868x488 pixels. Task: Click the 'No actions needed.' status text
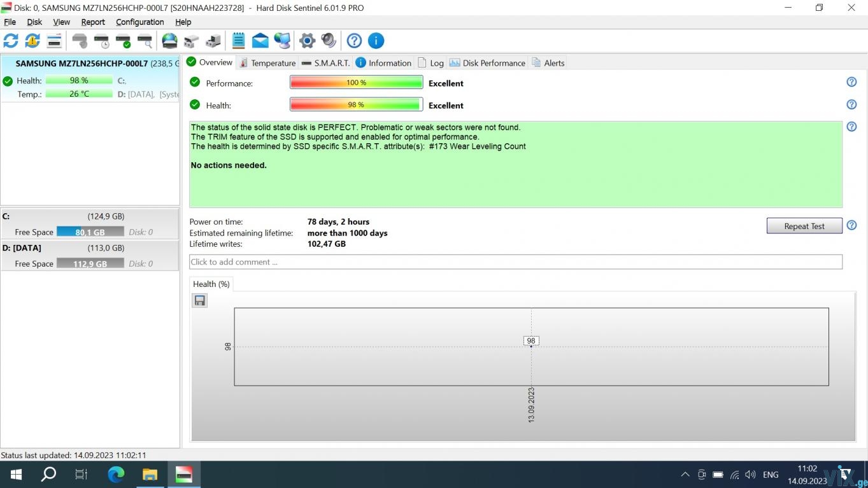pyautogui.click(x=229, y=165)
